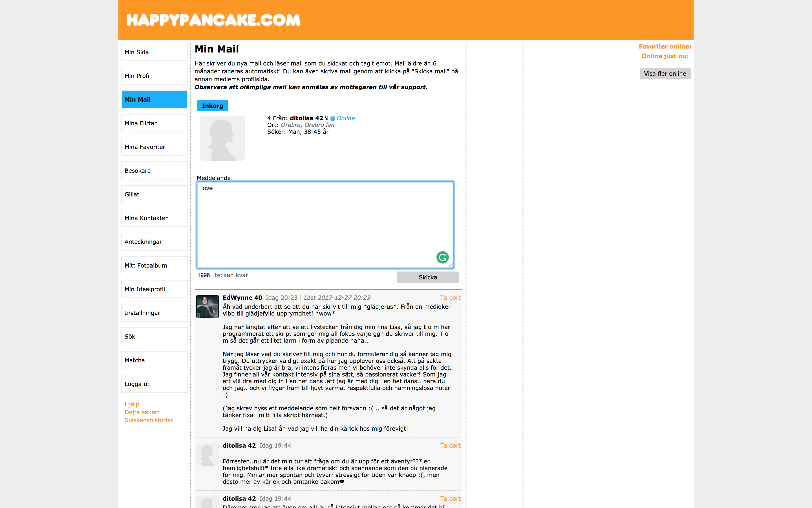Click Ta bort on ditolisa's Däremot message
The width and height of the screenshot is (812, 508).
click(450, 499)
